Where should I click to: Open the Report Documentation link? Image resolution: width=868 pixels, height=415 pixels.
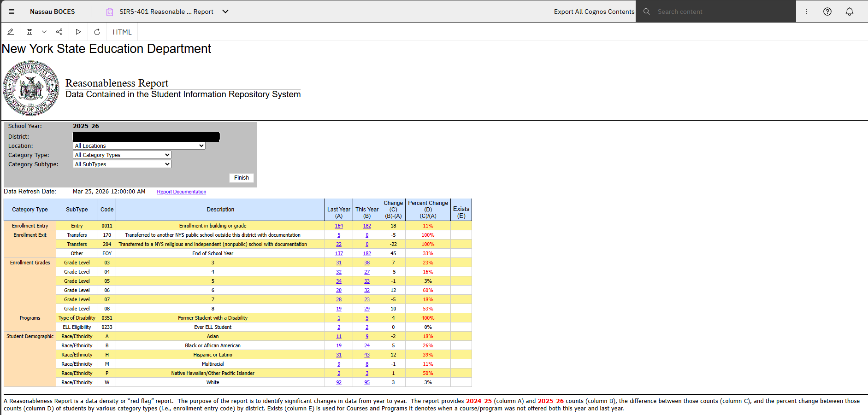[x=182, y=192]
